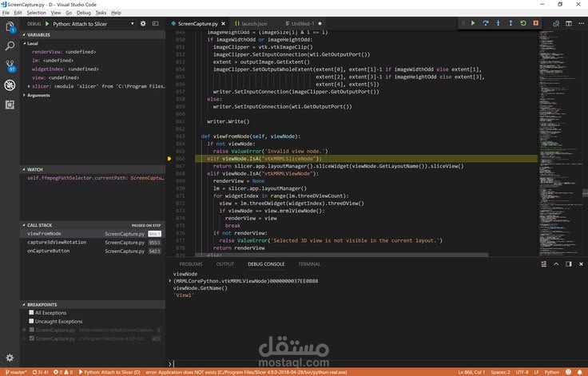The height and width of the screenshot is (376, 588).
Task: Toggle the last ScreenCapture.py breakpoint checkbox
Action: (31, 338)
